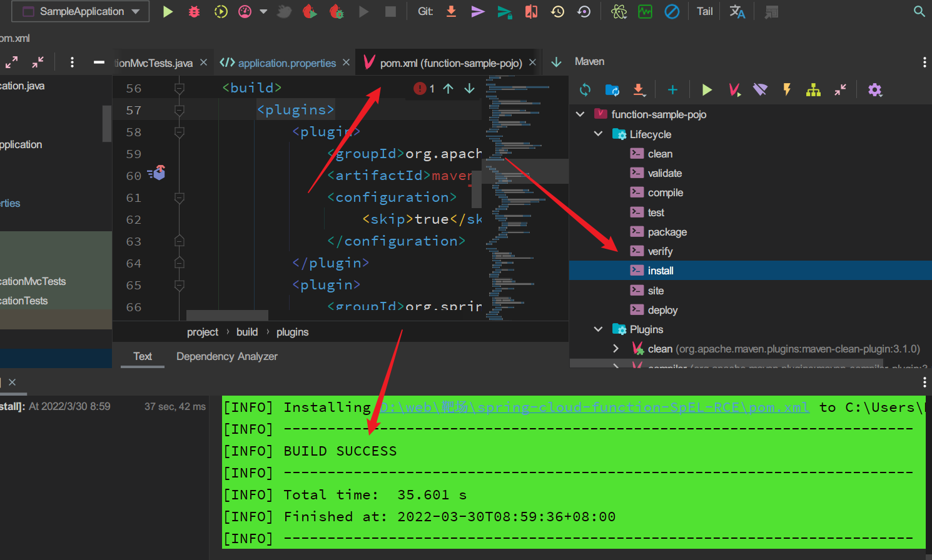Go to next error arrow in editor

pyautogui.click(x=469, y=89)
